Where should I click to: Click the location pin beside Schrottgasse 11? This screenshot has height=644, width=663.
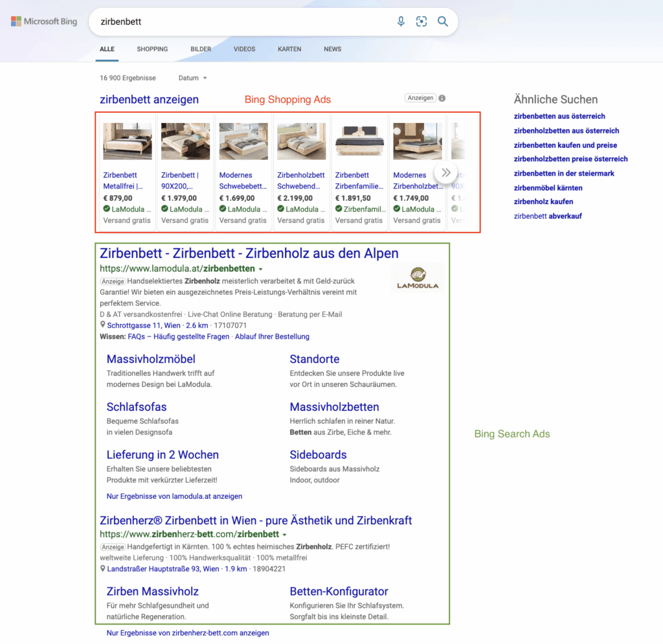click(102, 325)
